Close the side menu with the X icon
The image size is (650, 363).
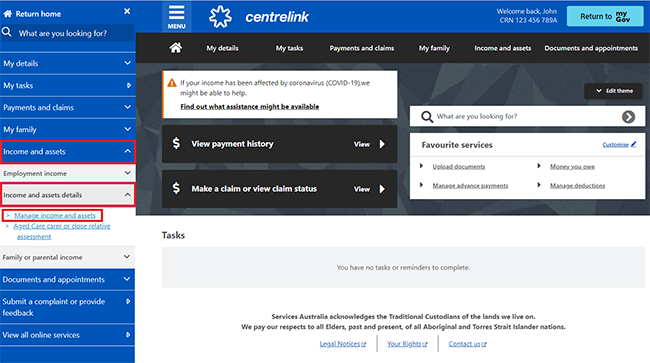pos(127,12)
